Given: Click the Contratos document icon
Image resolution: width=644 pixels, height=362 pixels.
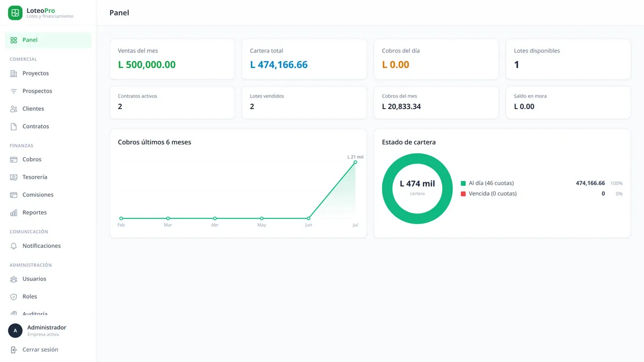Looking at the screenshot, I should tap(14, 127).
